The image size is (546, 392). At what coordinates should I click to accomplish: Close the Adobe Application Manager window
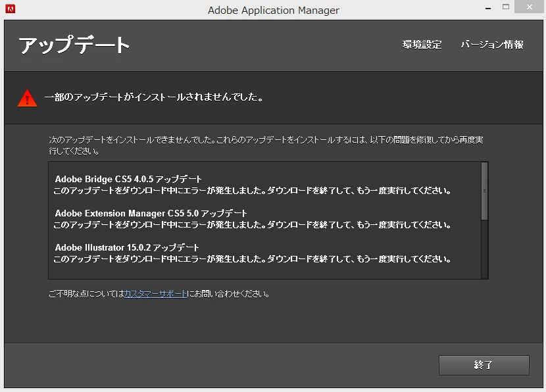click(530, 7)
